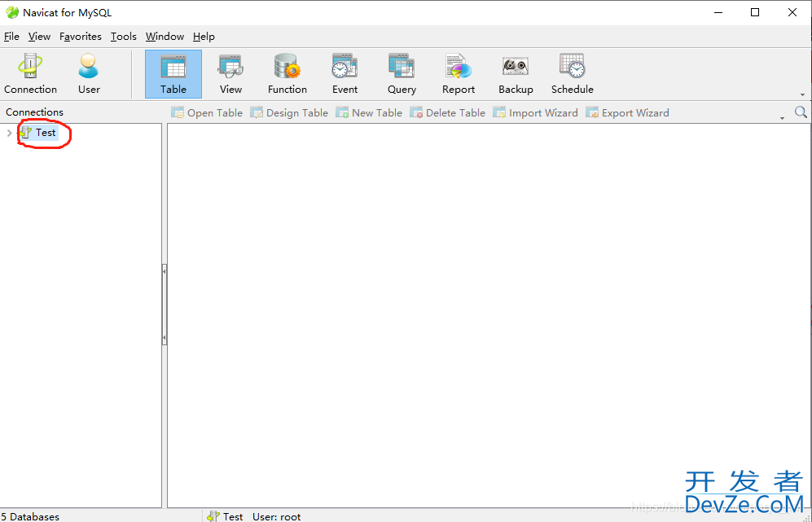Click Design Table in object toolbar

[x=289, y=113]
